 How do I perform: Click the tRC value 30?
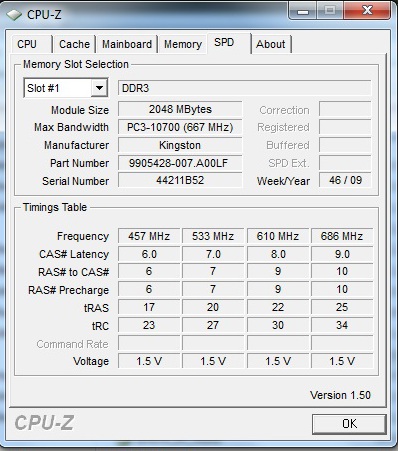coord(278,325)
